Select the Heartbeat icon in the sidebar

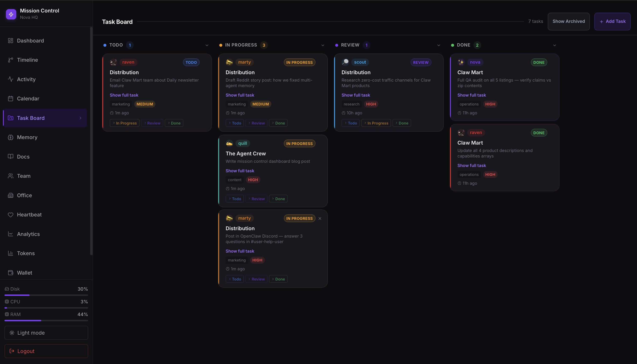[x=11, y=215]
